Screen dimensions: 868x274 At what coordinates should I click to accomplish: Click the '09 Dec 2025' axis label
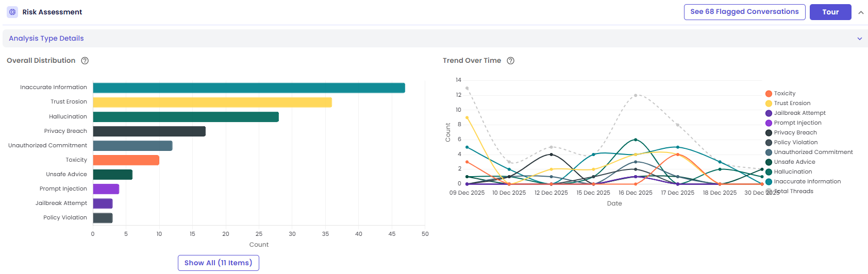(x=467, y=193)
